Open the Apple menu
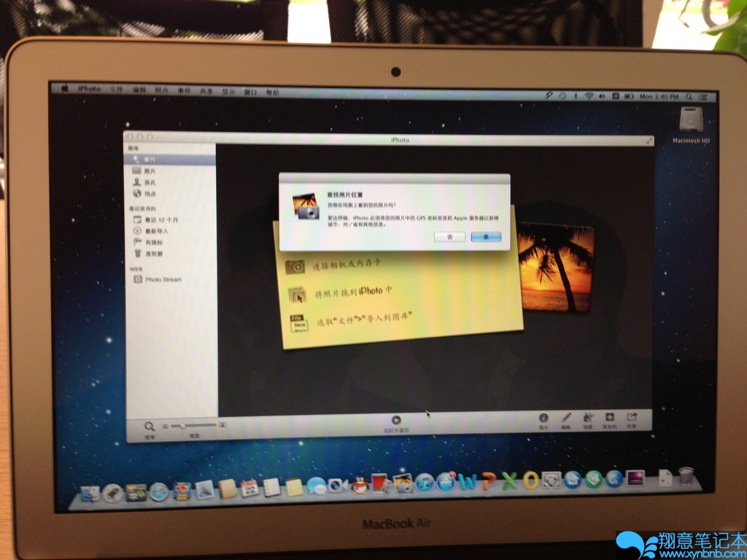This screenshot has width=747, height=560. (65, 88)
